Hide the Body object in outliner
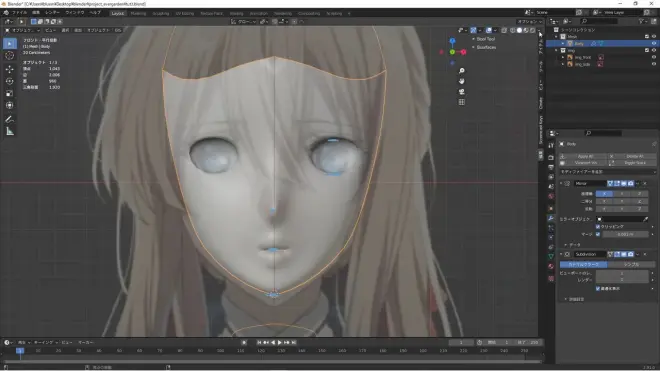660x371 pixels. coord(654,43)
